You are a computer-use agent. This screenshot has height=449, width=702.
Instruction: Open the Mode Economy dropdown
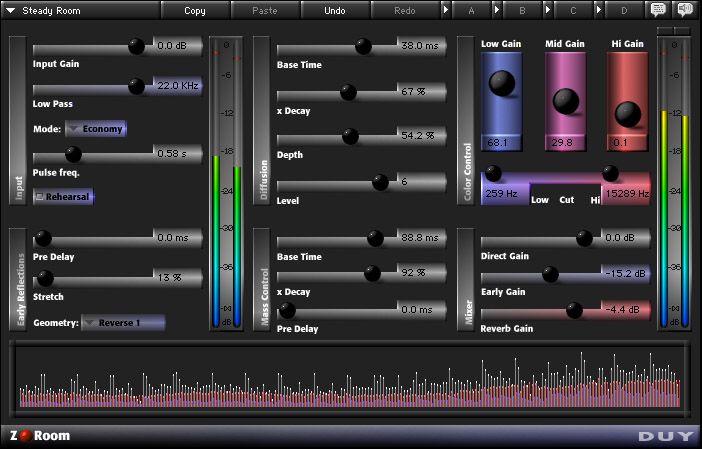click(95, 129)
